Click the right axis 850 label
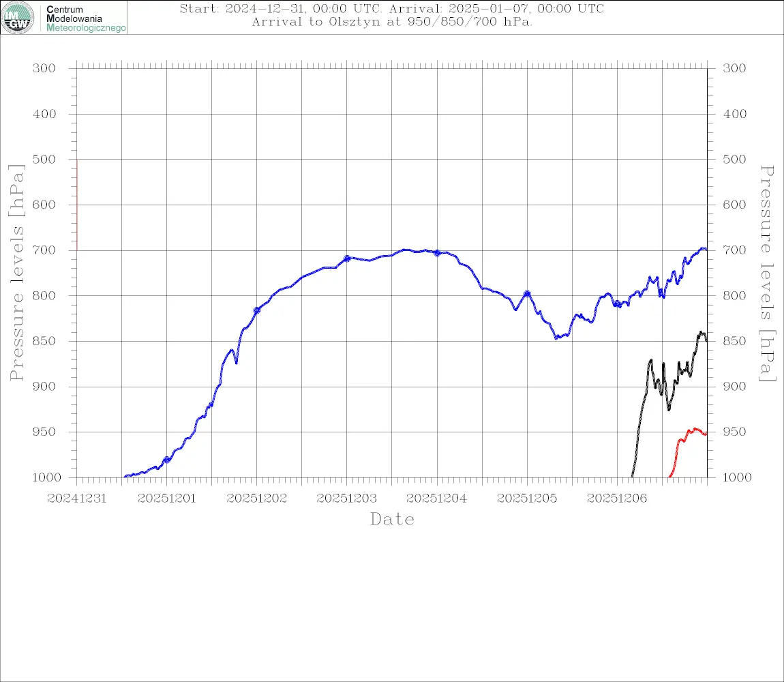Screen dimensions: 784x682 (x=734, y=341)
